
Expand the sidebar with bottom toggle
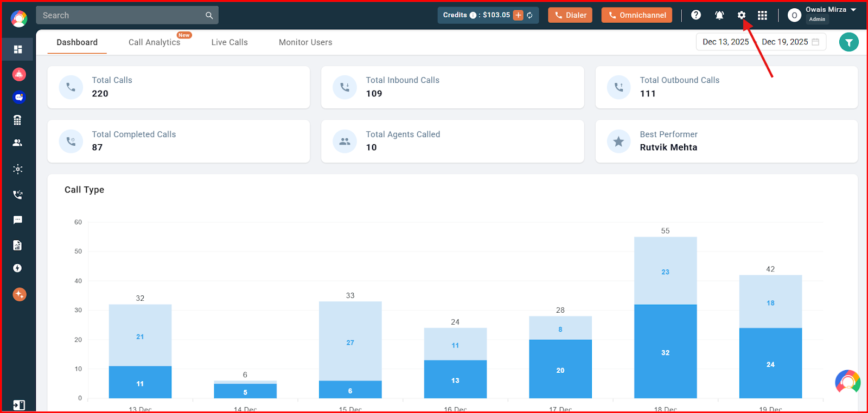click(x=18, y=405)
